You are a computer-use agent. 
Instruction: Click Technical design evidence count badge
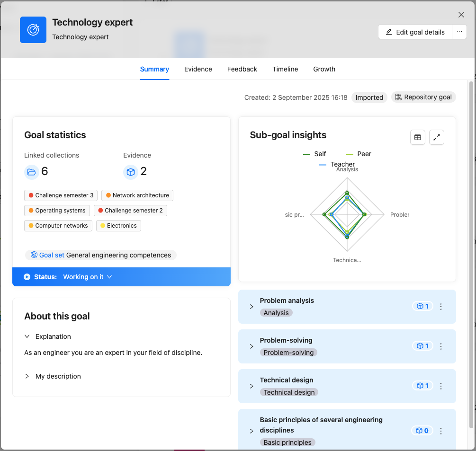point(422,386)
